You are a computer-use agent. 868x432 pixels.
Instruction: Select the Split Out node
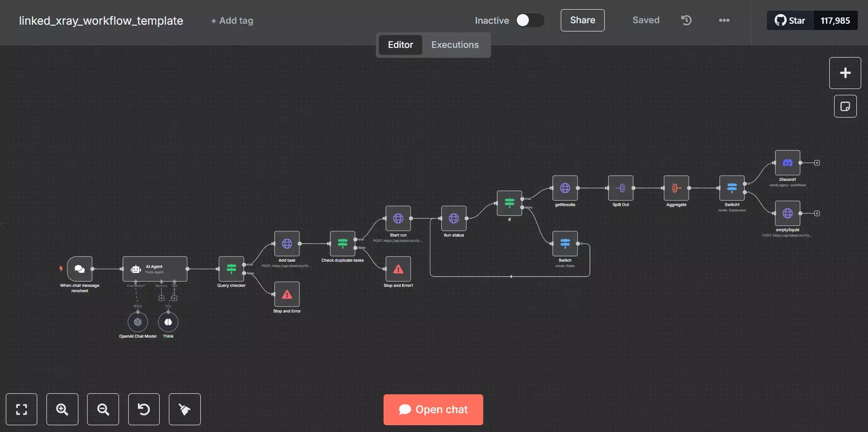(x=621, y=188)
